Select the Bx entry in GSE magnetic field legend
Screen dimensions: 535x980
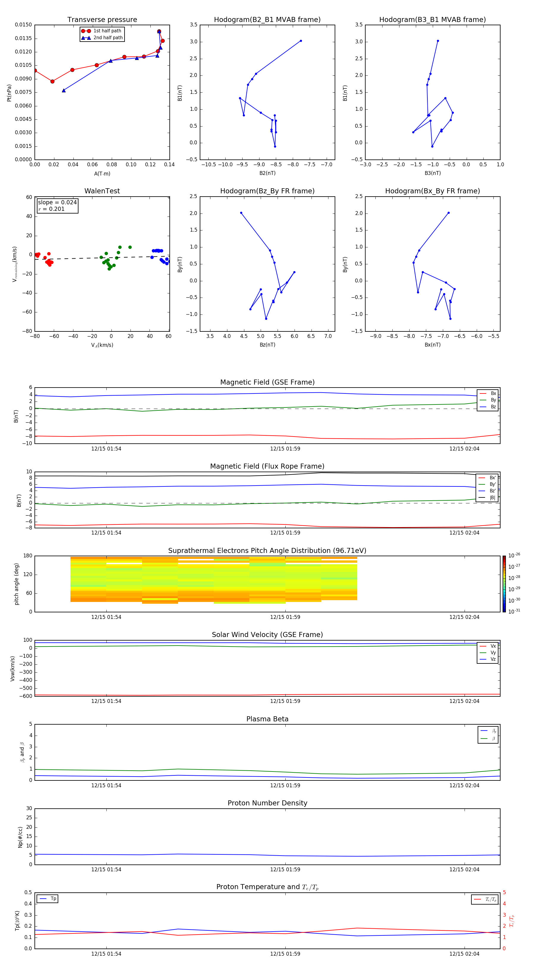pyautogui.click(x=488, y=393)
